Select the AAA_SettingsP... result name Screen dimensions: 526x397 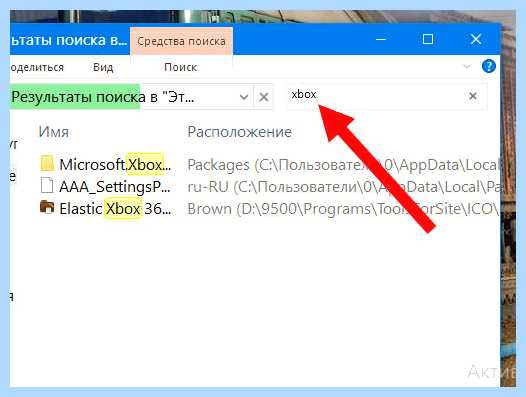pos(115,187)
